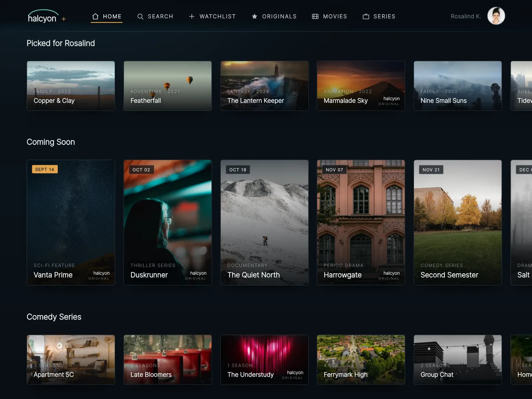Click the Coming Soon section heading
The image size is (532, 399).
(x=51, y=142)
